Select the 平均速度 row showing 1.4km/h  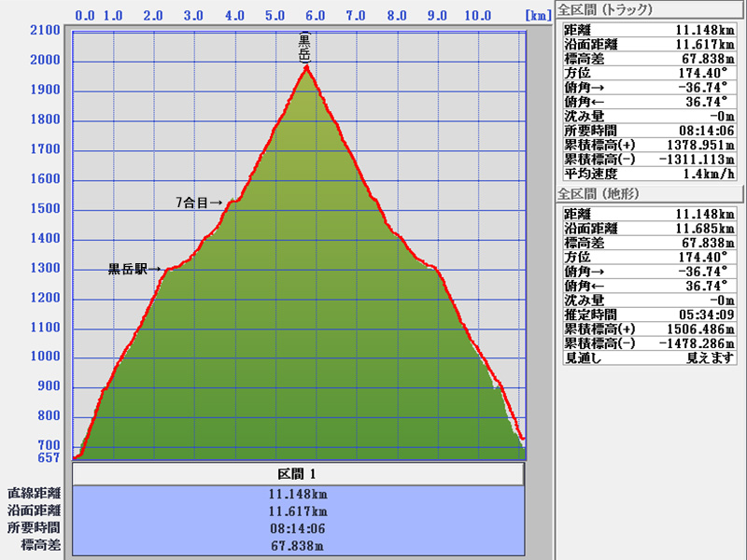(648, 174)
